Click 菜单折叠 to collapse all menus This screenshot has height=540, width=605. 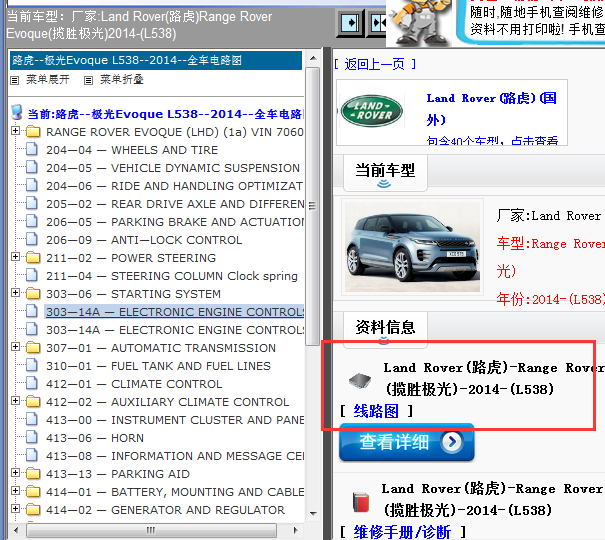(122, 80)
